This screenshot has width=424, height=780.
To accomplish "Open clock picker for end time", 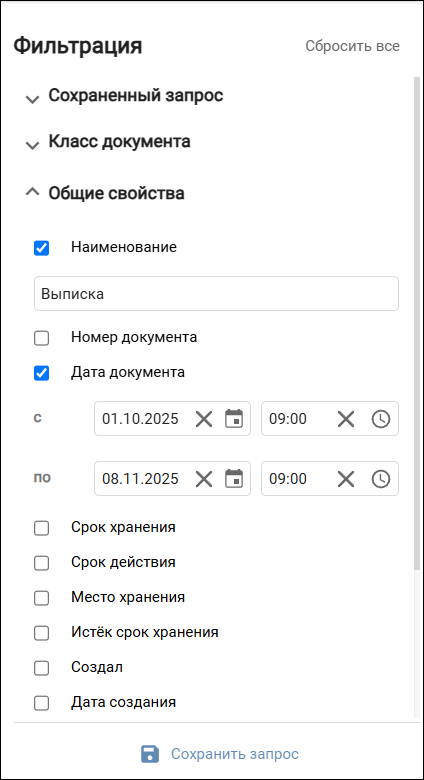I will pyautogui.click(x=381, y=479).
